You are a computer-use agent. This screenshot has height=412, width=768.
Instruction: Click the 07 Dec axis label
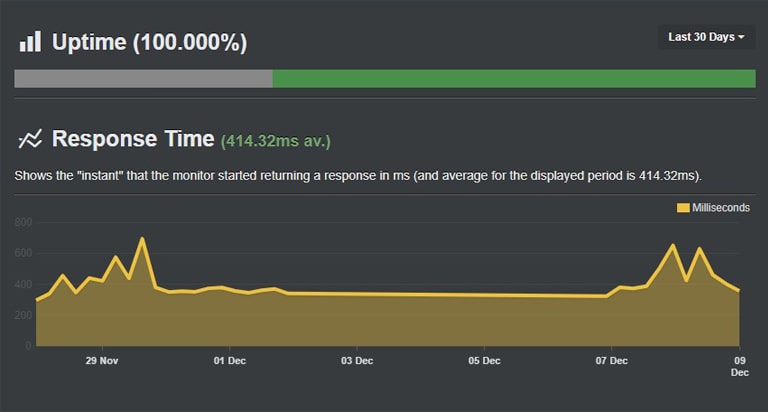pyautogui.click(x=612, y=361)
